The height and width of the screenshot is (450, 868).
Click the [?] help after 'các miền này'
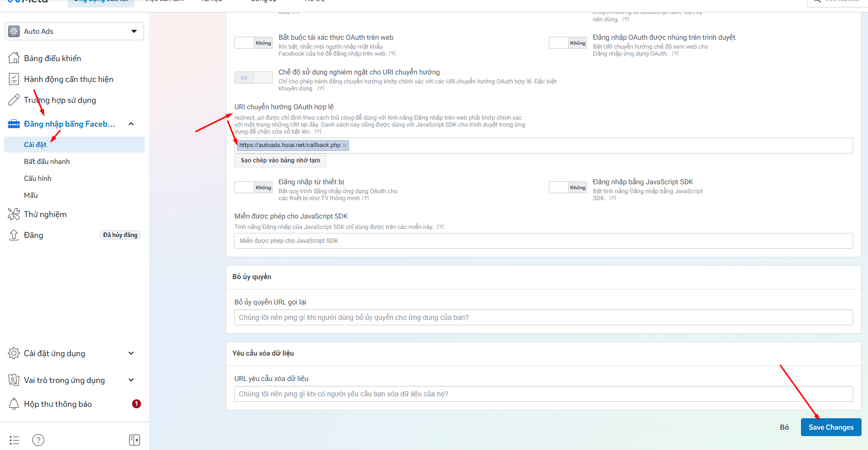[440, 227]
